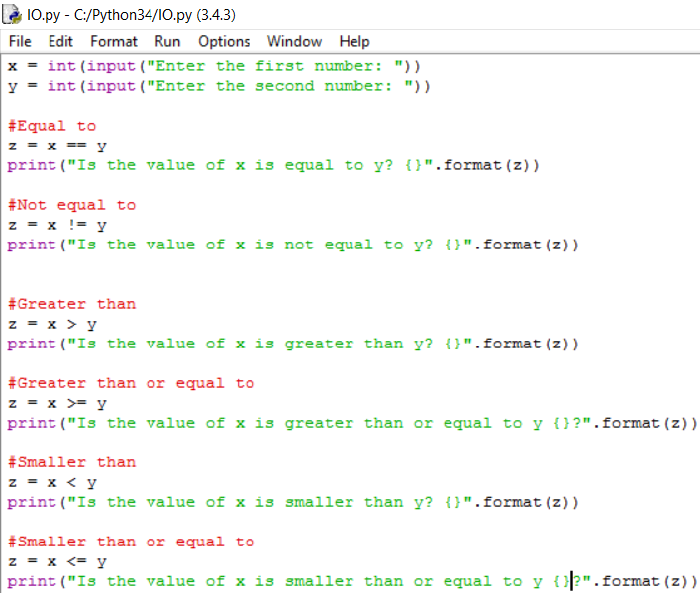Viewport: 700px width, 593px height.
Task: Click the line 'z = x == y'
Action: pos(57,146)
